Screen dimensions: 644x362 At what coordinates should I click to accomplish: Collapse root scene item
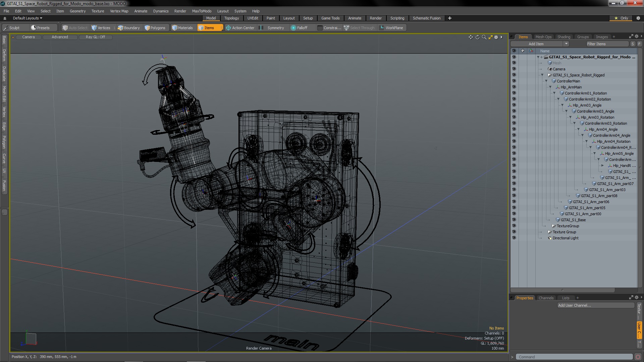[x=538, y=57]
